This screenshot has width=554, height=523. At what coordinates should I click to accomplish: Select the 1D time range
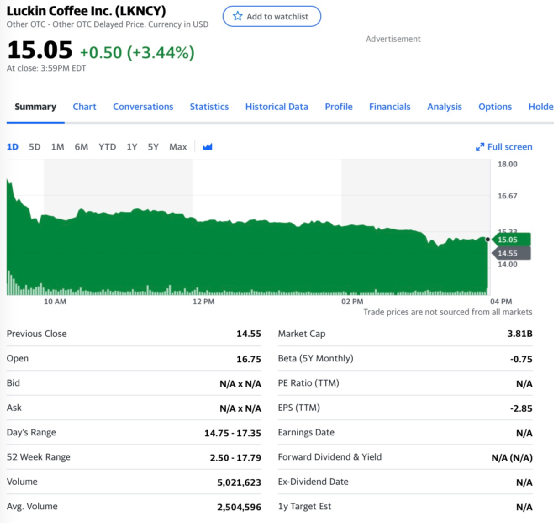click(x=13, y=147)
